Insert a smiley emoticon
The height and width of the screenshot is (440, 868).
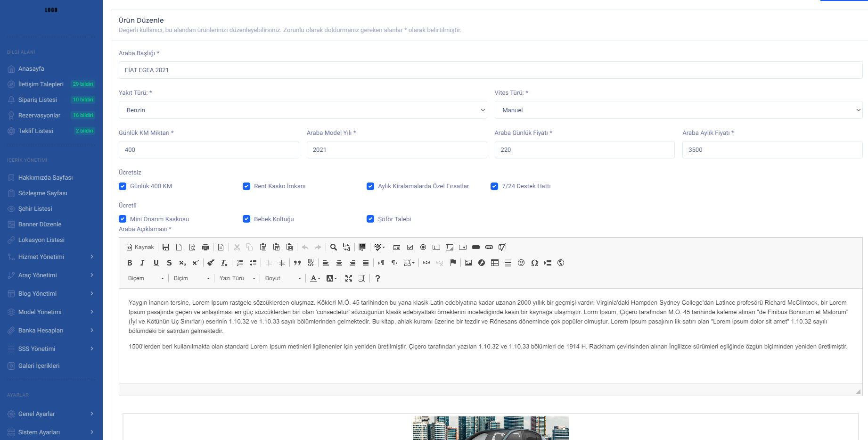pyautogui.click(x=521, y=263)
